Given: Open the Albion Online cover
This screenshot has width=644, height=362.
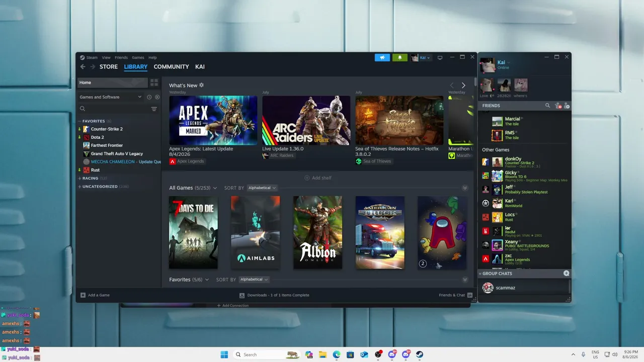Looking at the screenshot, I should [x=317, y=232].
